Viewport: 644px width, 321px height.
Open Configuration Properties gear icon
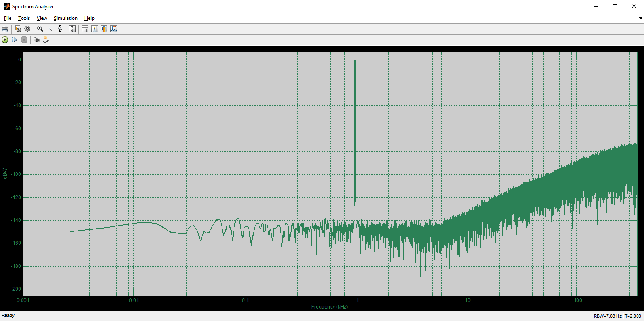tap(27, 29)
